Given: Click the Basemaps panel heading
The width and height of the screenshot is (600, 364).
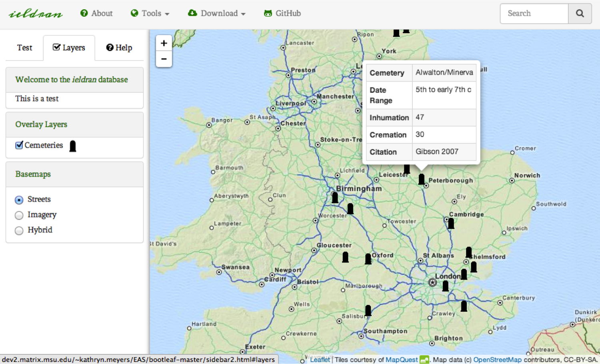Looking at the screenshot, I should coord(75,174).
